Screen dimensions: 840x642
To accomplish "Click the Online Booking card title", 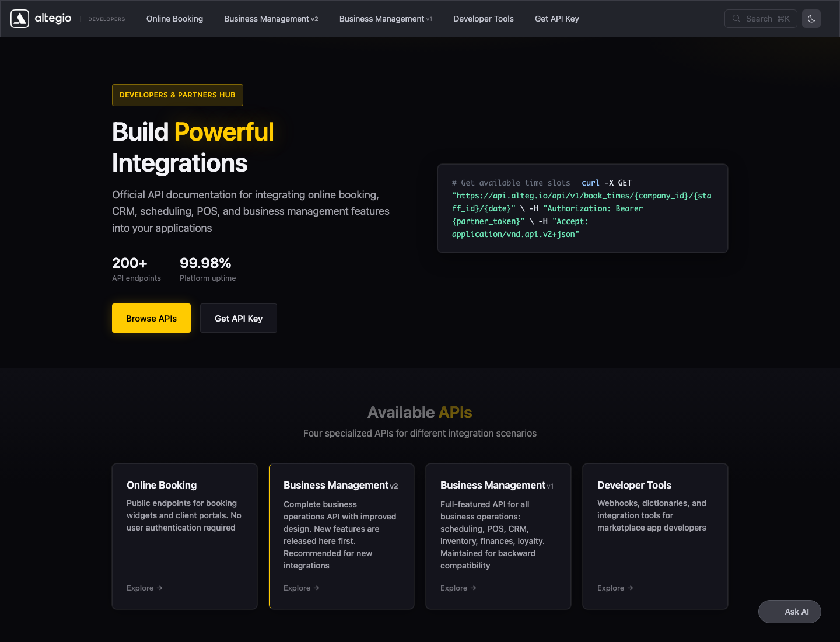I will (162, 485).
